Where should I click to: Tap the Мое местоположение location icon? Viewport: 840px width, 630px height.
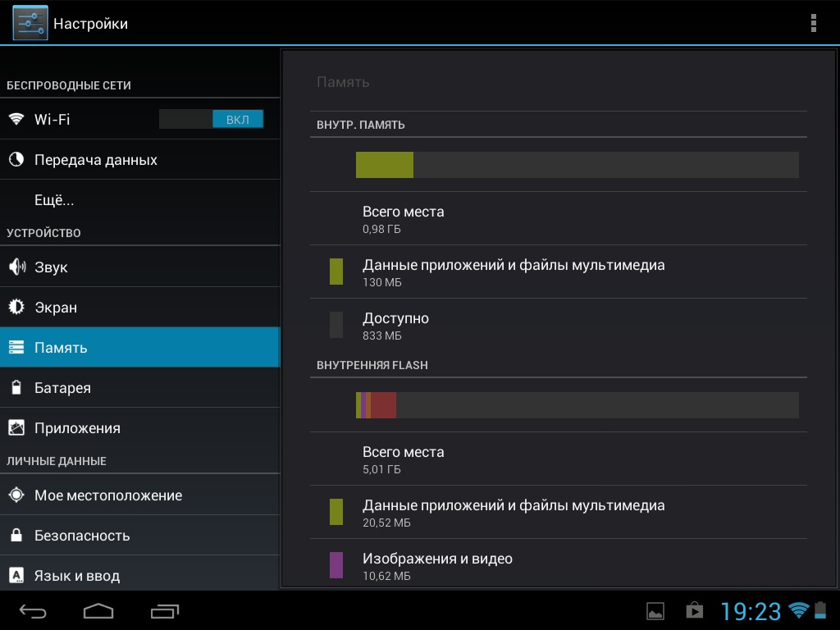(x=16, y=495)
